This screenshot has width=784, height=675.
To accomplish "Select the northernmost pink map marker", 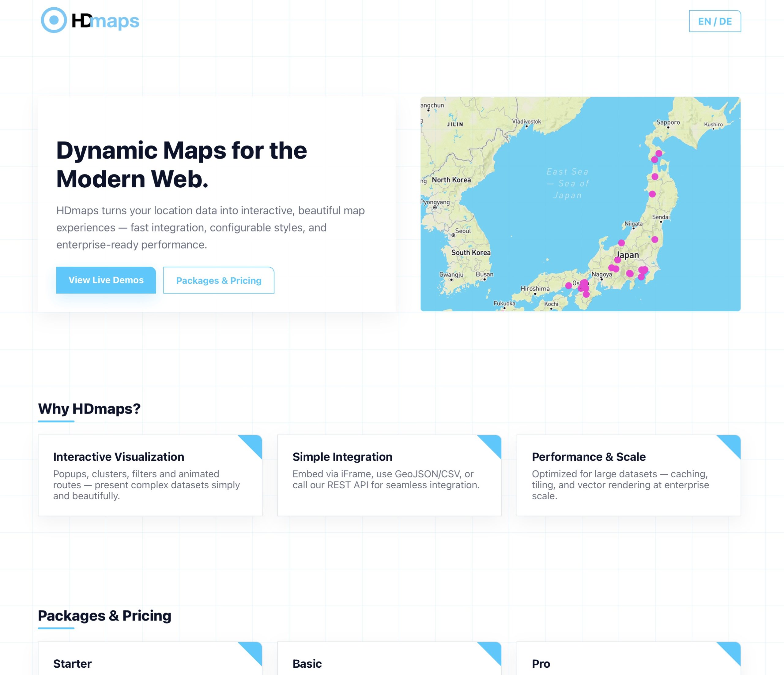I will click(x=659, y=153).
